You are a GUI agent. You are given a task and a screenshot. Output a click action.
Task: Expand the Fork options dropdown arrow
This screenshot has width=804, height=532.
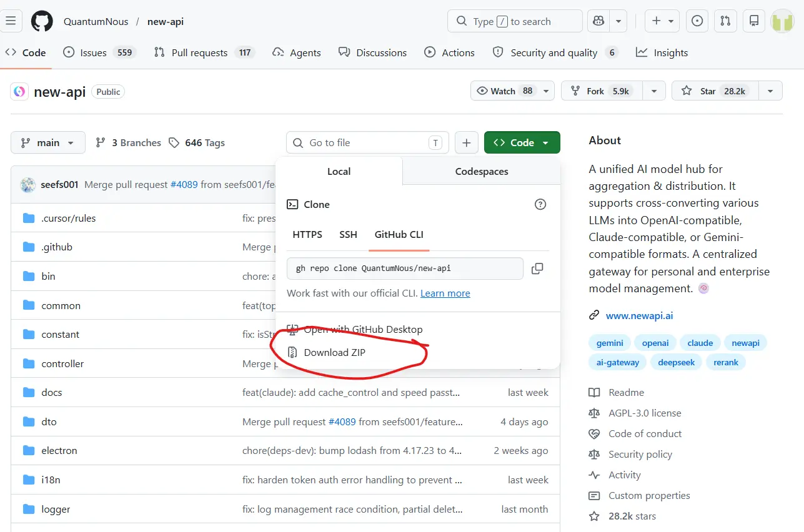654,91
